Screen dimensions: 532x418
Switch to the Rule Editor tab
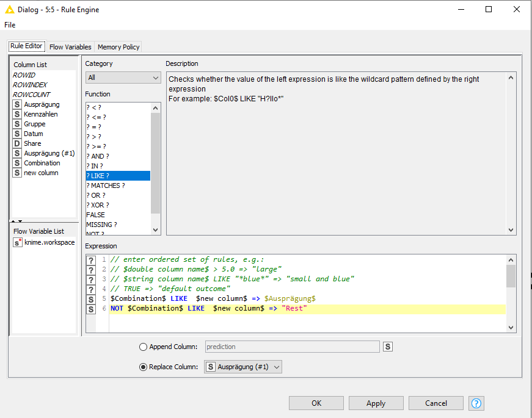tap(26, 46)
